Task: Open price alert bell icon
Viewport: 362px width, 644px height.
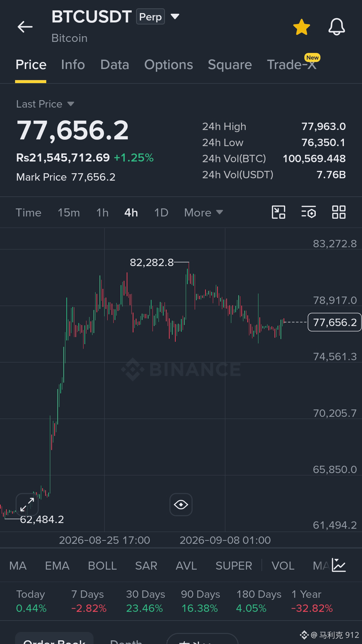Action: [337, 27]
